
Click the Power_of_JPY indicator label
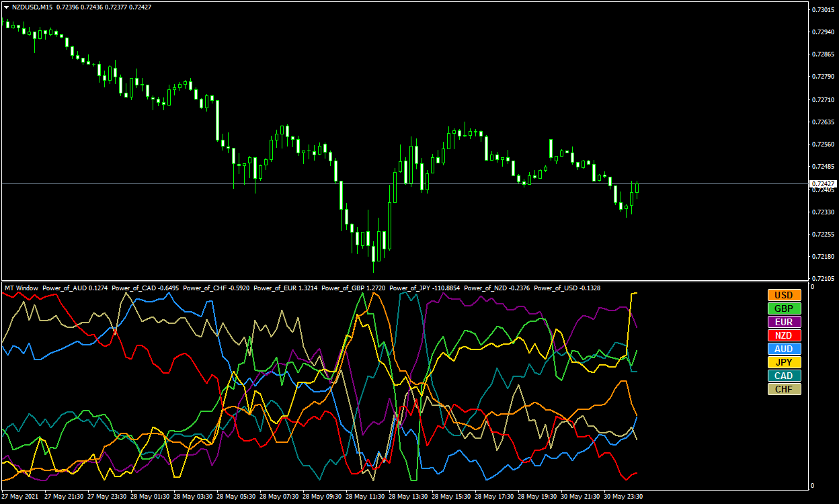[424, 288]
